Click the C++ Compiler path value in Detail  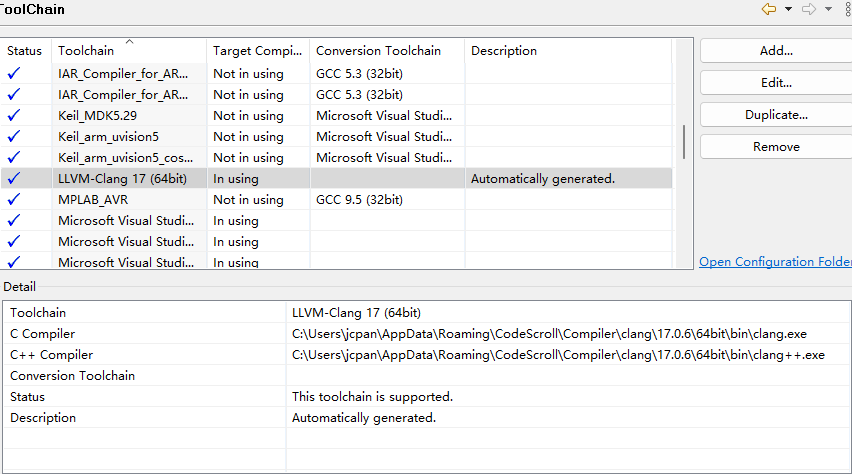pos(558,355)
